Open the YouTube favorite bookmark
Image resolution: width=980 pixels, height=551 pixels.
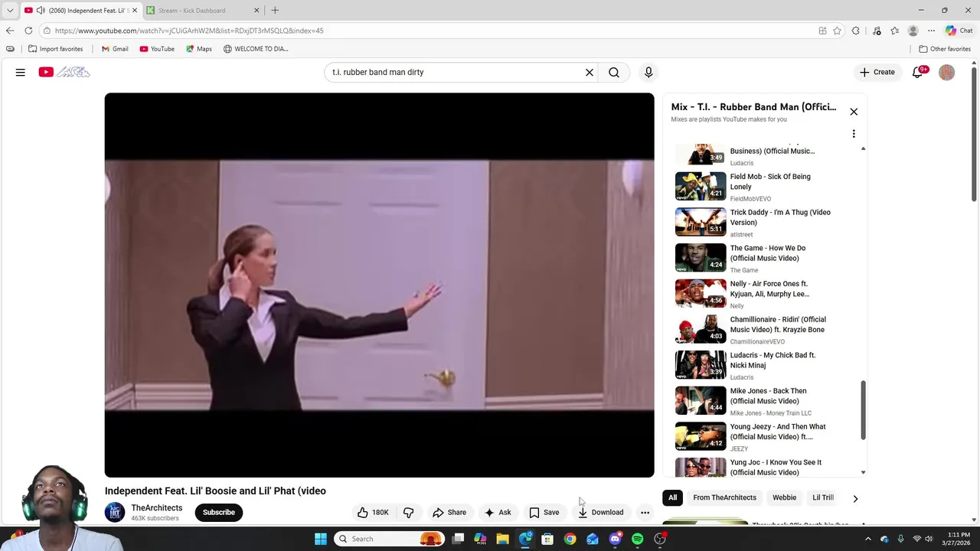[157, 49]
